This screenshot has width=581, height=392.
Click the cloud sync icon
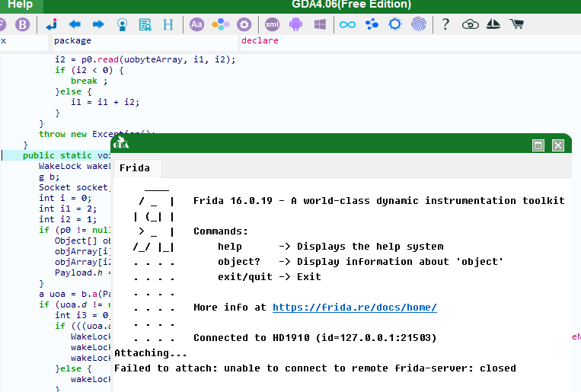(471, 25)
